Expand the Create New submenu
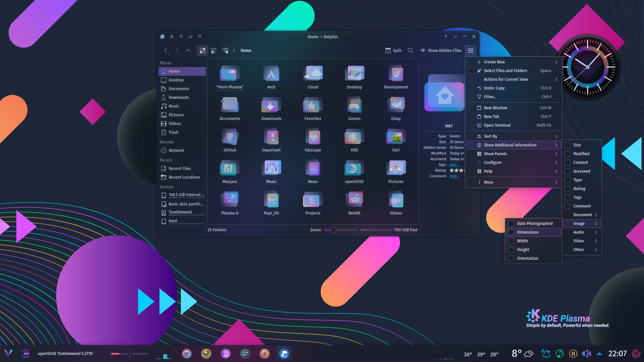644x362 pixels. click(514, 62)
